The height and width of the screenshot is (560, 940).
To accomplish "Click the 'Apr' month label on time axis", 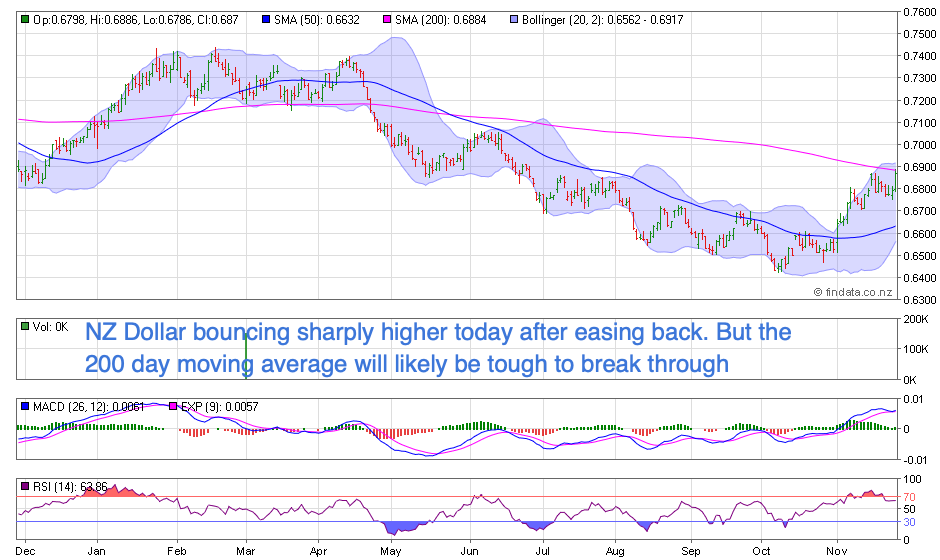I will [318, 551].
